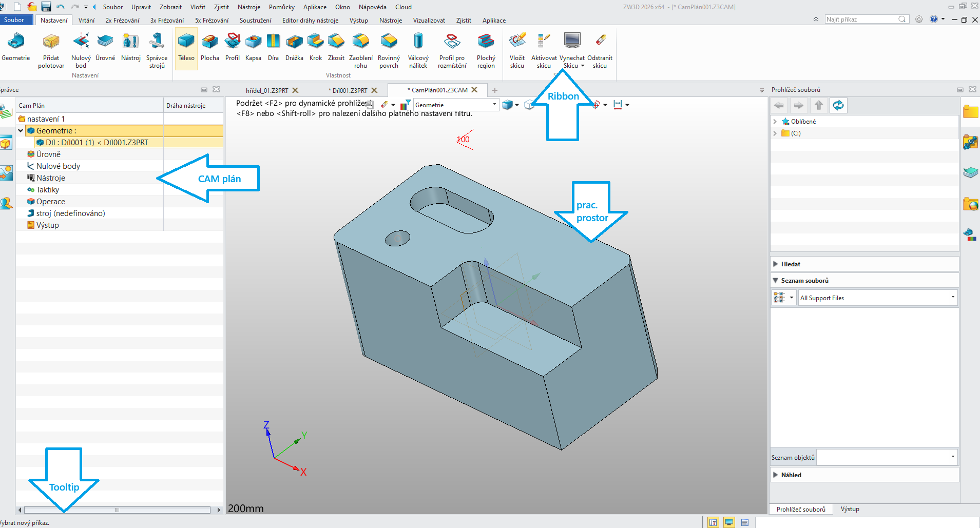This screenshot has width=980, height=528.
Task: Click the Cam Plán horizontal scrollbar
Action: coord(118,510)
